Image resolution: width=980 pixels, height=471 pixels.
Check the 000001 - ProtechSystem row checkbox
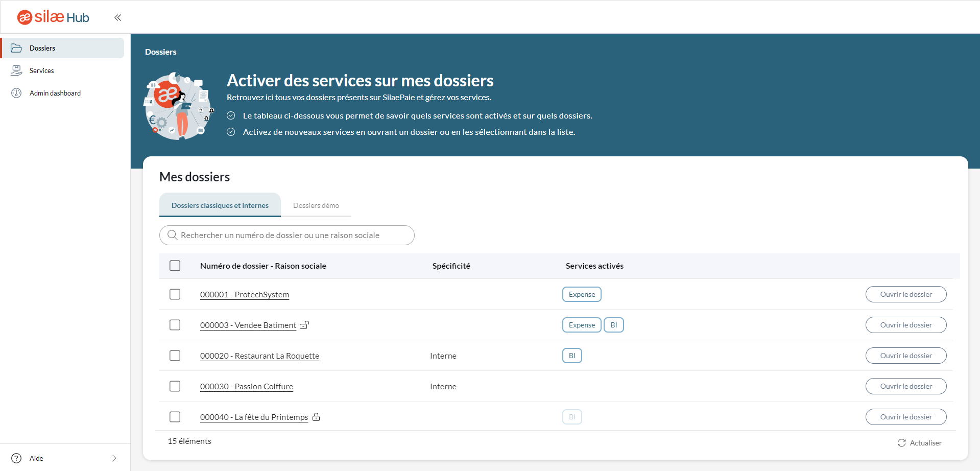(x=175, y=294)
